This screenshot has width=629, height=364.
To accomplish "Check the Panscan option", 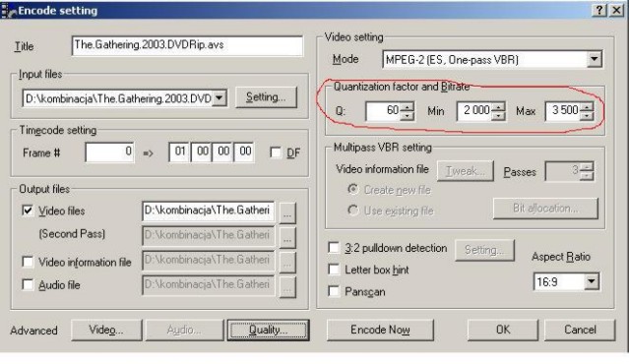I will tap(334, 291).
